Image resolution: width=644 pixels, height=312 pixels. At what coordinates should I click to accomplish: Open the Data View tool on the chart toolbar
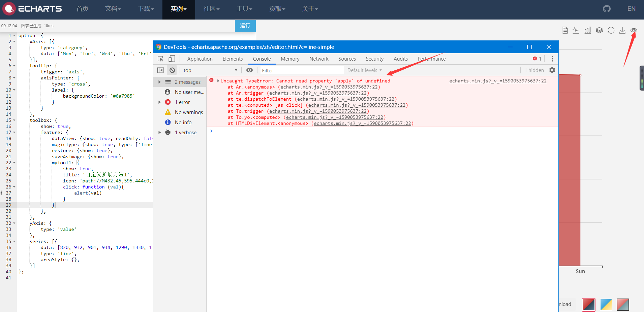click(565, 30)
